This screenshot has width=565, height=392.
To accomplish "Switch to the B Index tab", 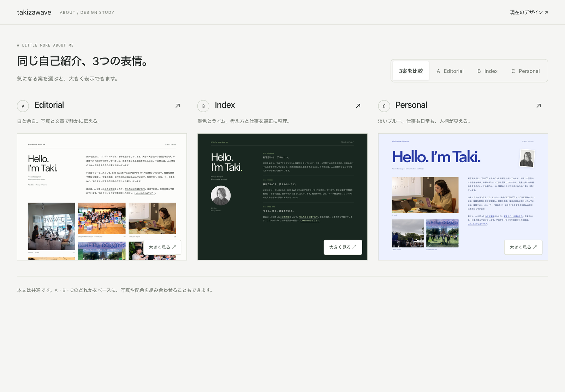I will [487, 71].
